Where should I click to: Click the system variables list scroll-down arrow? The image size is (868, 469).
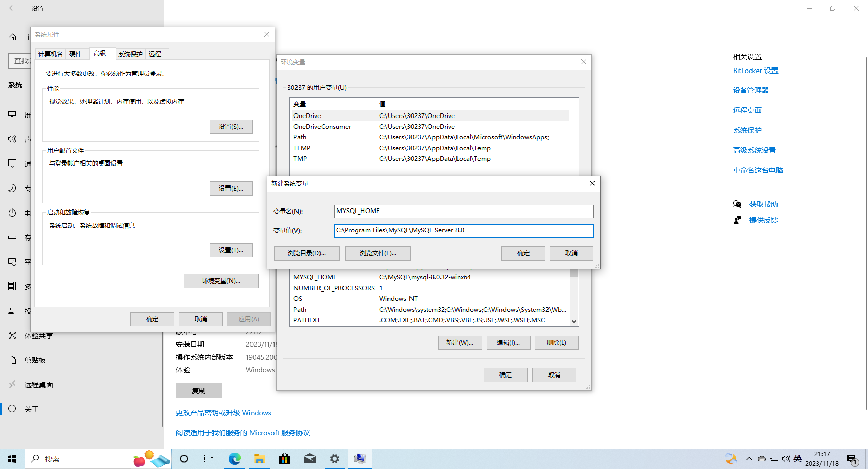click(x=574, y=322)
